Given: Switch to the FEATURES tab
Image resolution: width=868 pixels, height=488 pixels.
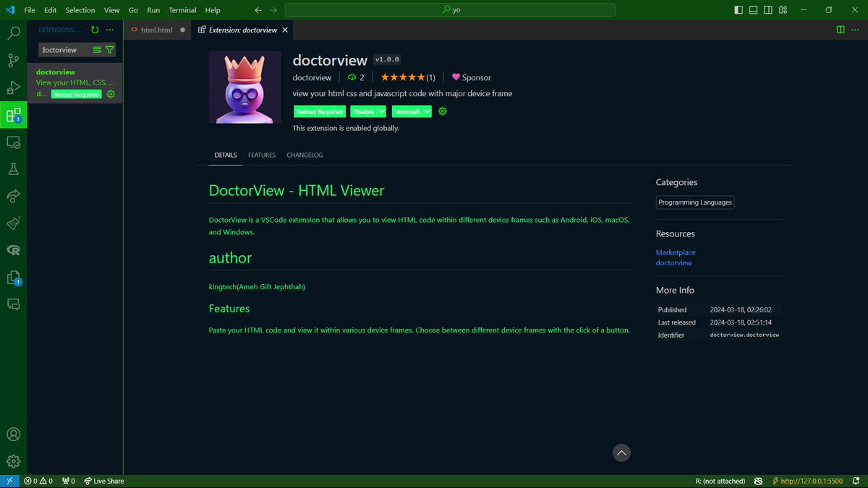Looking at the screenshot, I should pyautogui.click(x=262, y=155).
